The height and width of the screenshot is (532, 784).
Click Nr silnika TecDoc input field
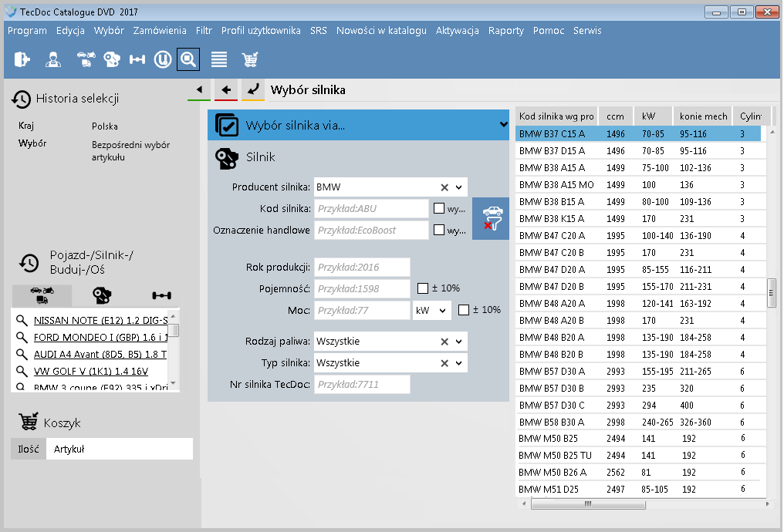(x=362, y=384)
